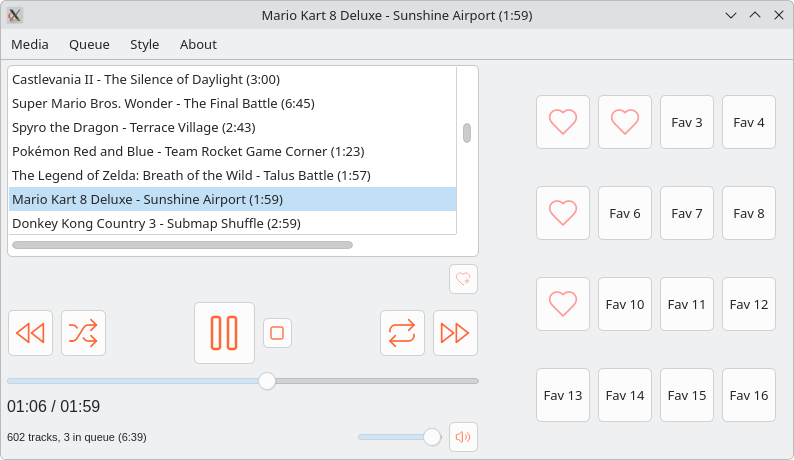
Task: Toggle repeat mode
Action: coord(402,333)
